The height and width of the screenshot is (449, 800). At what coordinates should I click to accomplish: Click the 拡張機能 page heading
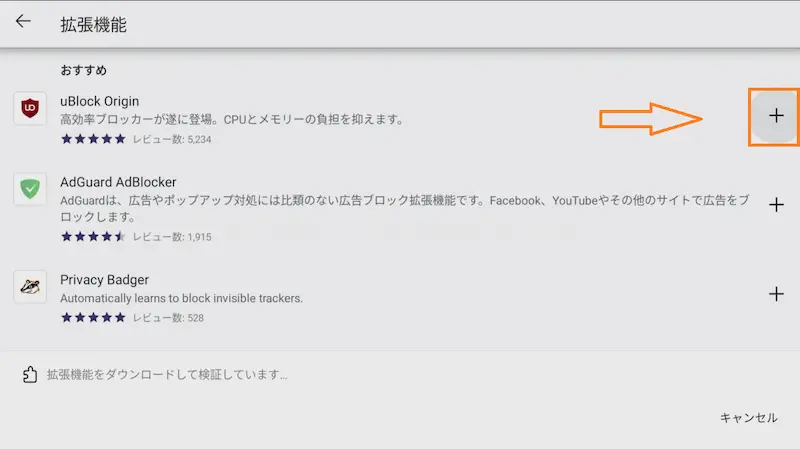pyautogui.click(x=93, y=24)
